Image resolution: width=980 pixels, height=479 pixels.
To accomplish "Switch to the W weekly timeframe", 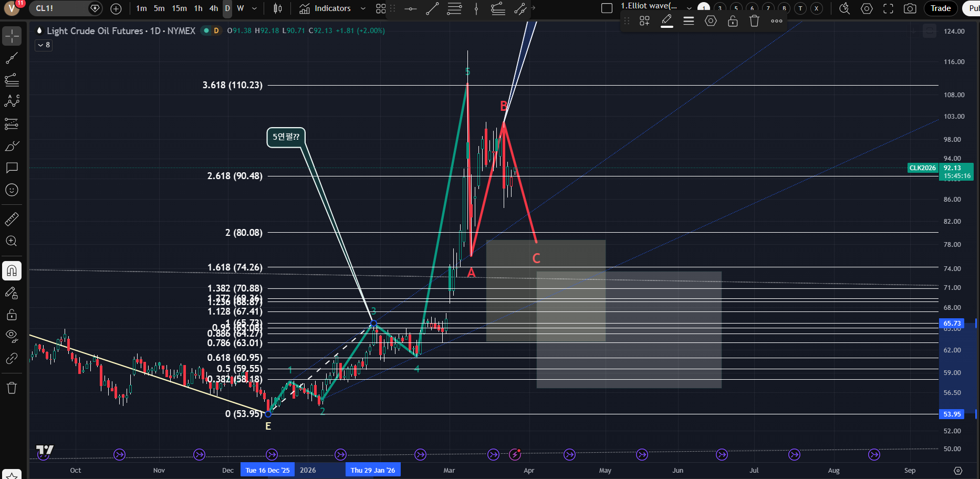I will [x=241, y=8].
